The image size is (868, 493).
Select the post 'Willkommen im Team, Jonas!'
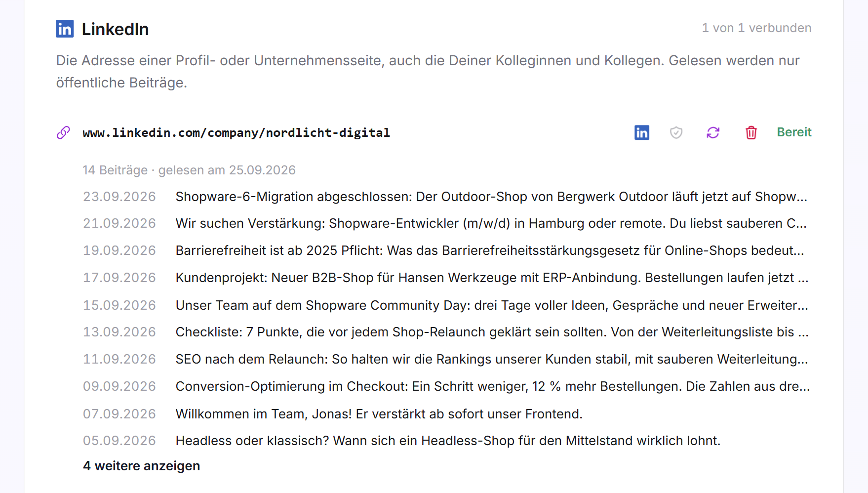(379, 414)
